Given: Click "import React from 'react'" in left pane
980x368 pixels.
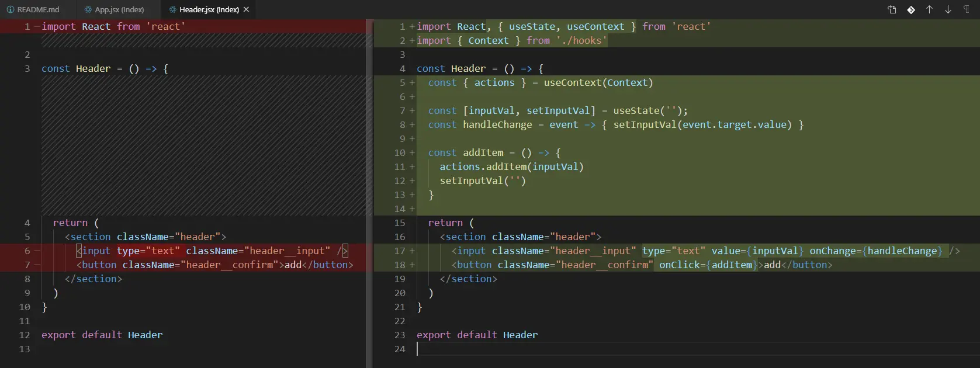Looking at the screenshot, I should (113, 26).
